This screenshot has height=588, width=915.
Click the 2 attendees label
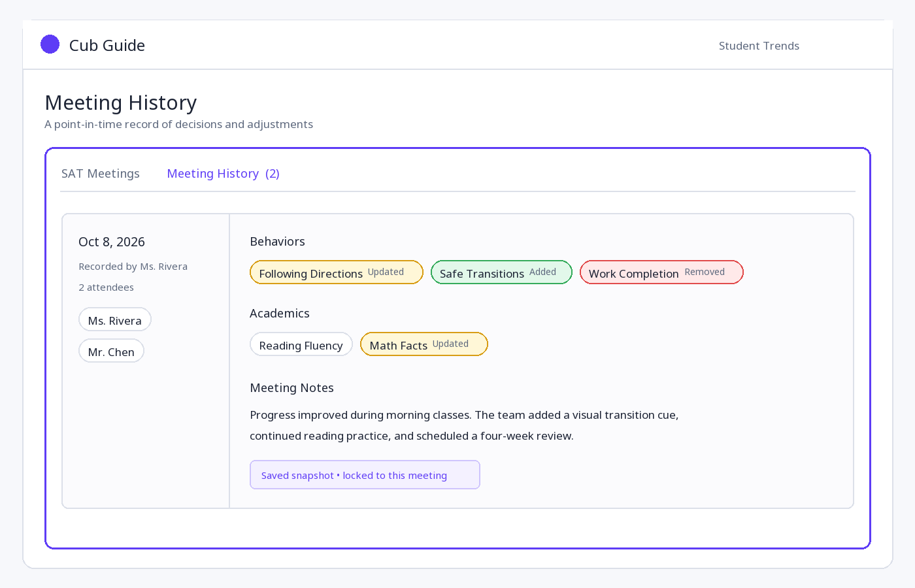coord(107,287)
